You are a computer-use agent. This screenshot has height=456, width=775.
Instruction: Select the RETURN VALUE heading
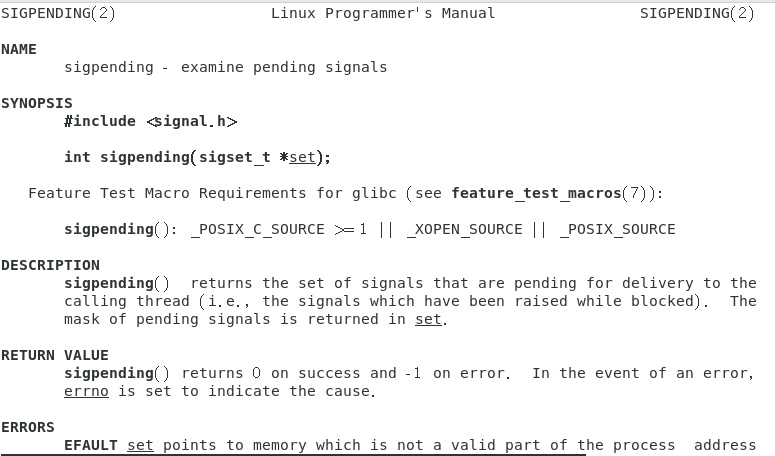coord(54,355)
